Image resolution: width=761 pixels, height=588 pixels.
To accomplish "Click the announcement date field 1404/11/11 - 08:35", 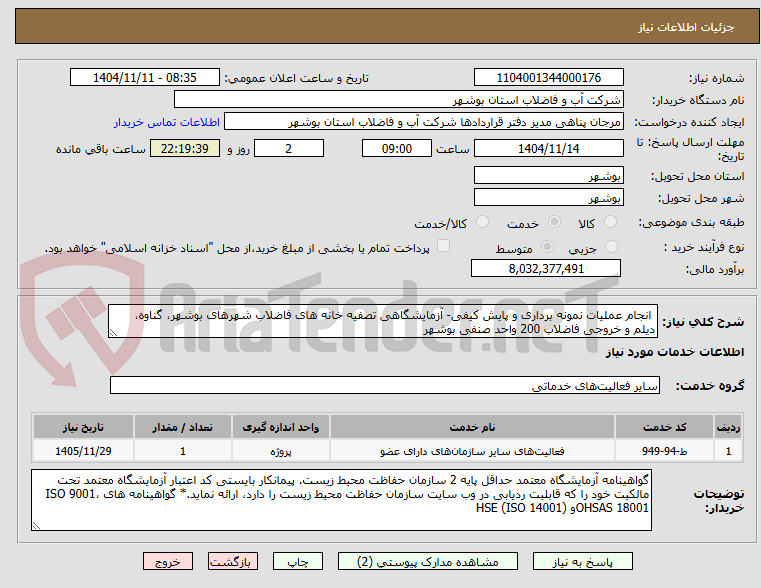I will 145,77.
